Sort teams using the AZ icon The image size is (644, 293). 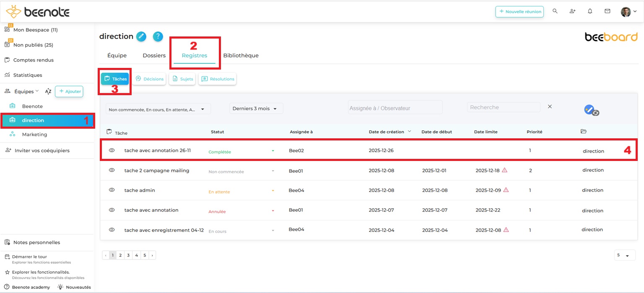(48, 91)
